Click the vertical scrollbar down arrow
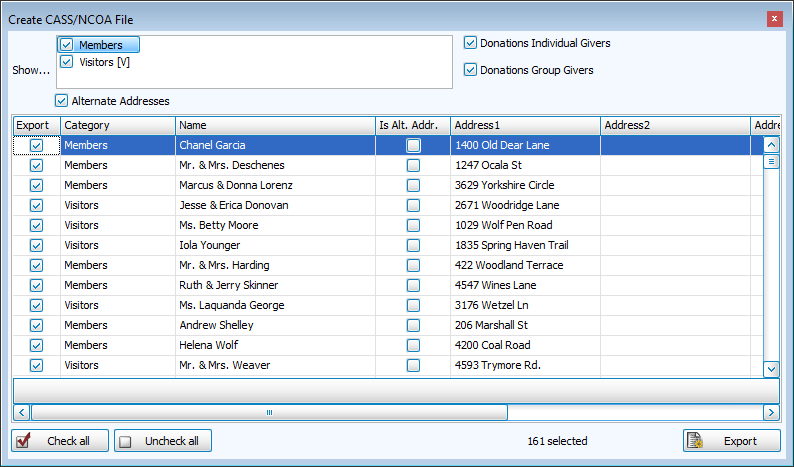This screenshot has height=467, width=794. 771,369
